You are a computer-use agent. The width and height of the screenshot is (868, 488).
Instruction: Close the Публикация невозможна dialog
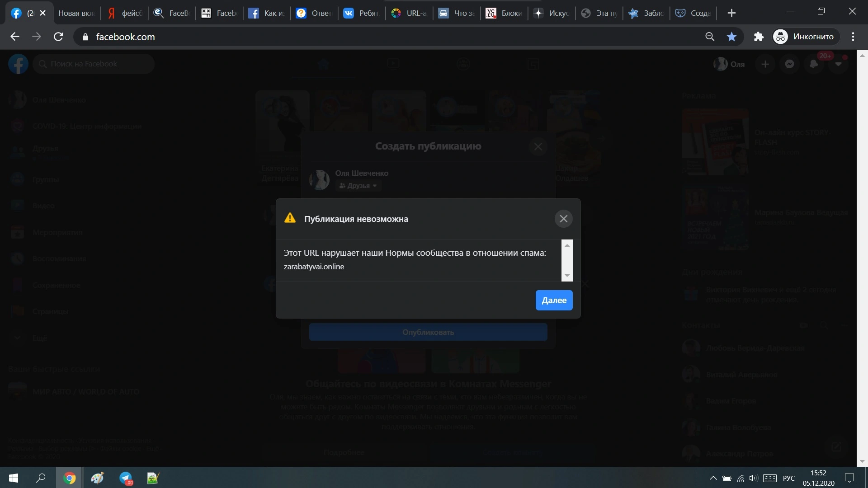click(563, 219)
